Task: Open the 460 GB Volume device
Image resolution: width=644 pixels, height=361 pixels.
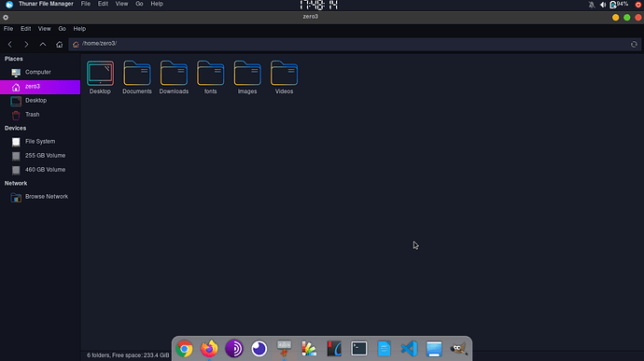Action: pyautogui.click(x=40, y=170)
